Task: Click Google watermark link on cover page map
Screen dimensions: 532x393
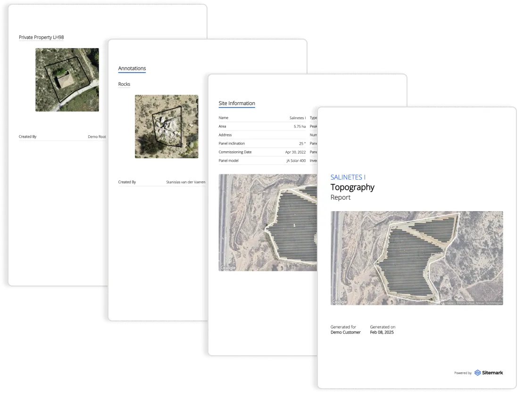Action: (340, 302)
